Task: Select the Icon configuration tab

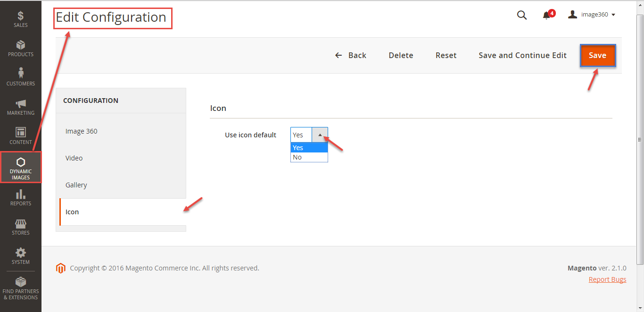Action: (x=123, y=212)
